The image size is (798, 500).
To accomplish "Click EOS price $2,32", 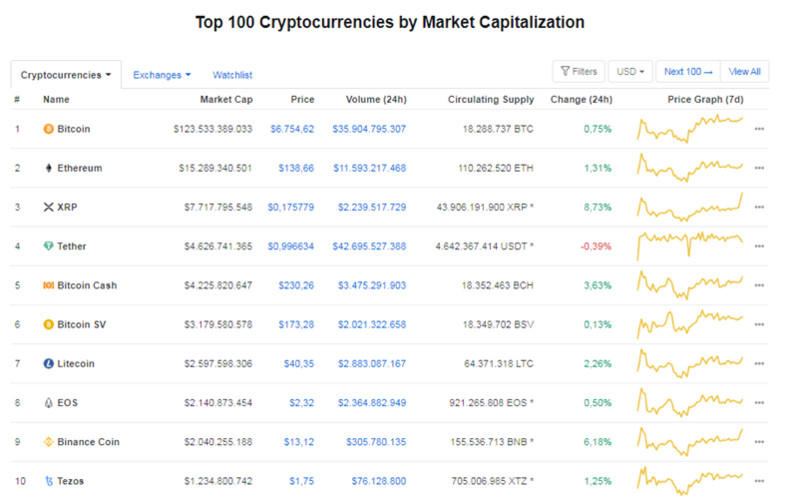I will [x=302, y=403].
